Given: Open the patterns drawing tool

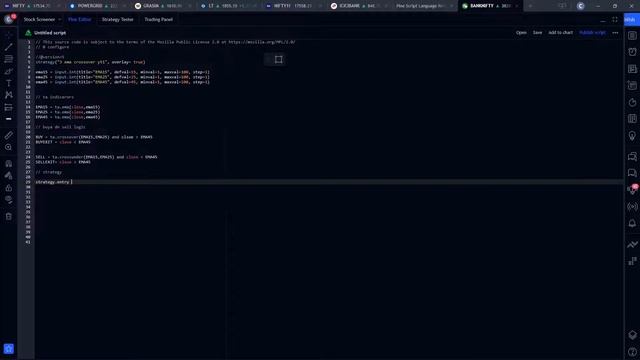Looking at the screenshot, I should click(9, 95).
